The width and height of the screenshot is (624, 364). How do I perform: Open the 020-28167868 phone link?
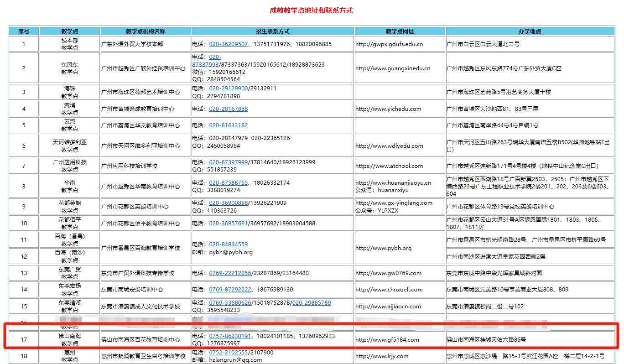tap(228, 109)
